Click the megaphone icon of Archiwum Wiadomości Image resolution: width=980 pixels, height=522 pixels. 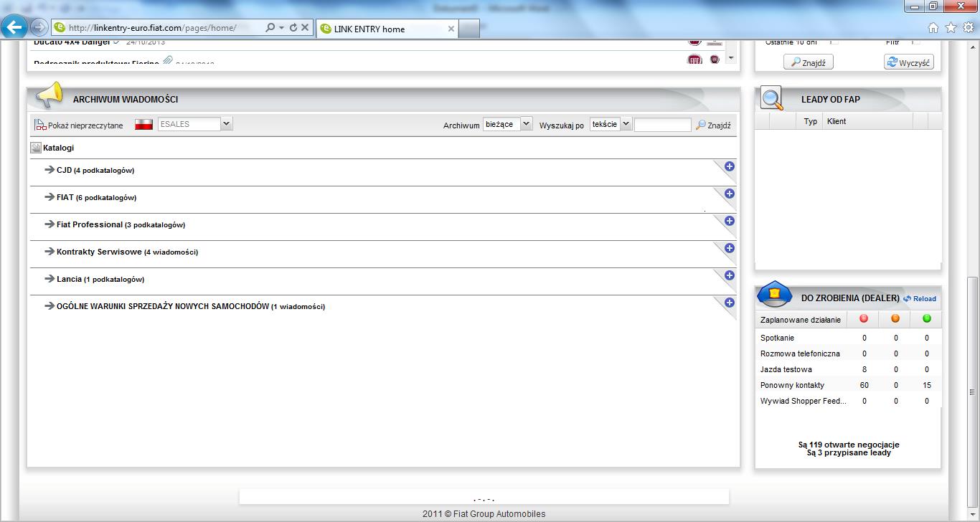[x=49, y=95]
